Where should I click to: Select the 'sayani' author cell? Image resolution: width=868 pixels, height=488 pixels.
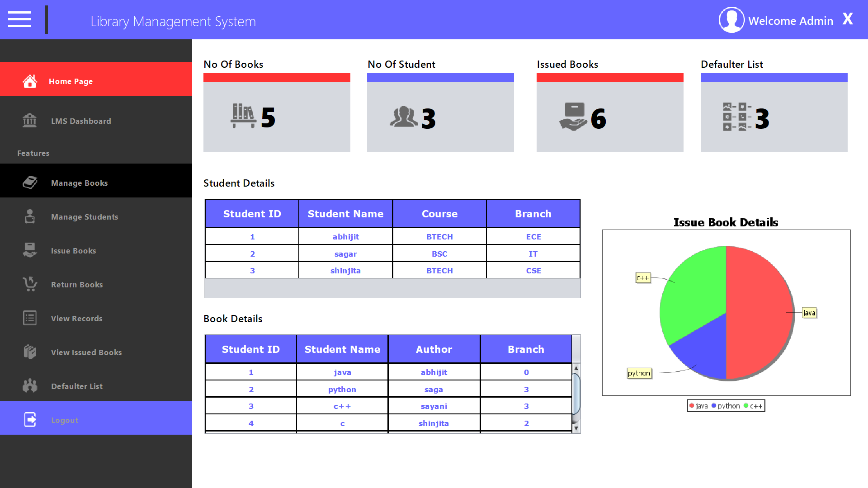[434, 406]
